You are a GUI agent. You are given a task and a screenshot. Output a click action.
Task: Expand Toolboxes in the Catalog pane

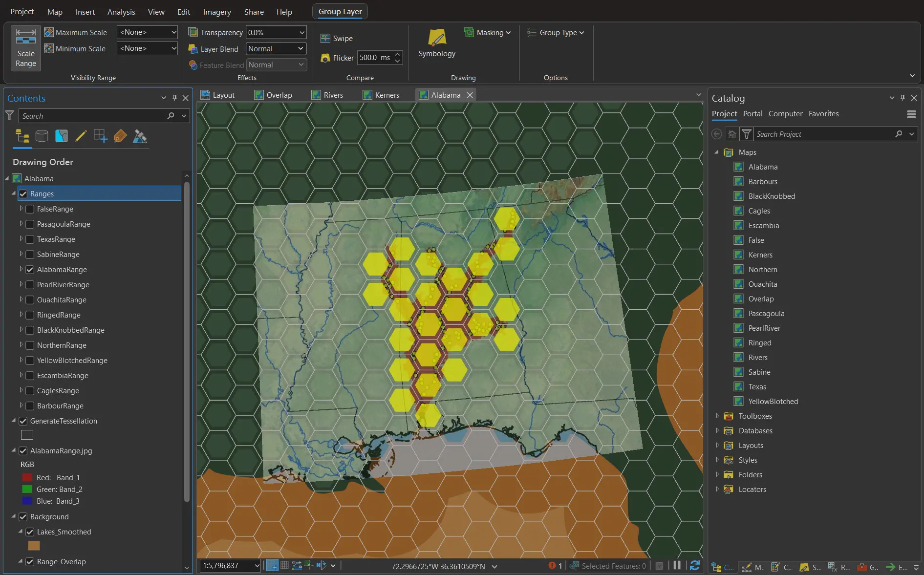[717, 416]
